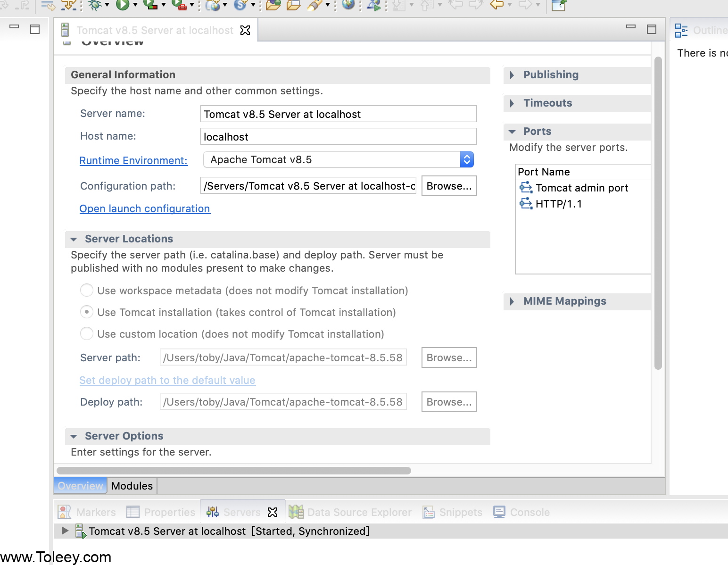
Task: Click Open launch configuration link
Action: click(145, 208)
